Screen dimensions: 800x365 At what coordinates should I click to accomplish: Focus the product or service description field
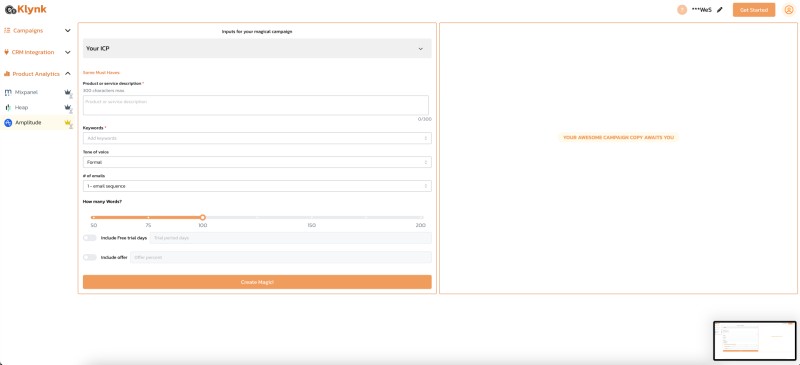[256, 105]
